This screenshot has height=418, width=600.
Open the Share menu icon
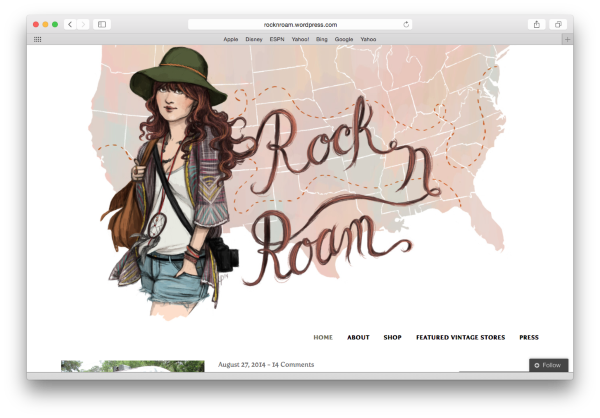point(536,24)
